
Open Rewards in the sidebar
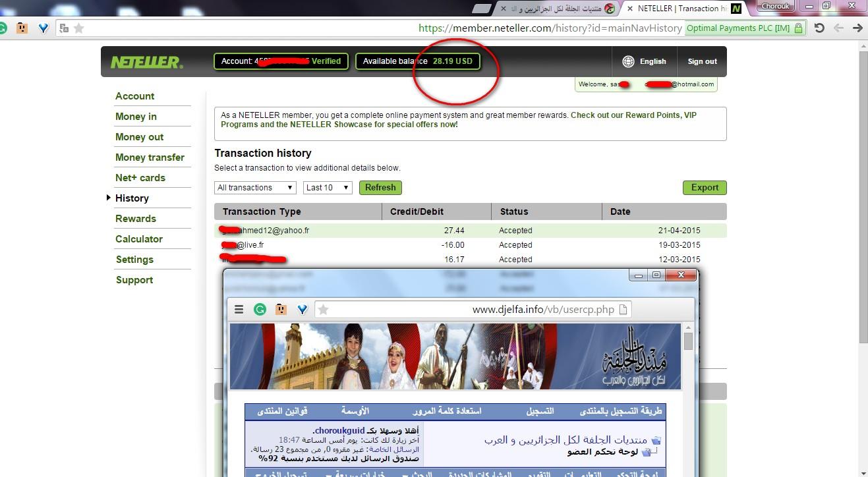click(x=136, y=219)
